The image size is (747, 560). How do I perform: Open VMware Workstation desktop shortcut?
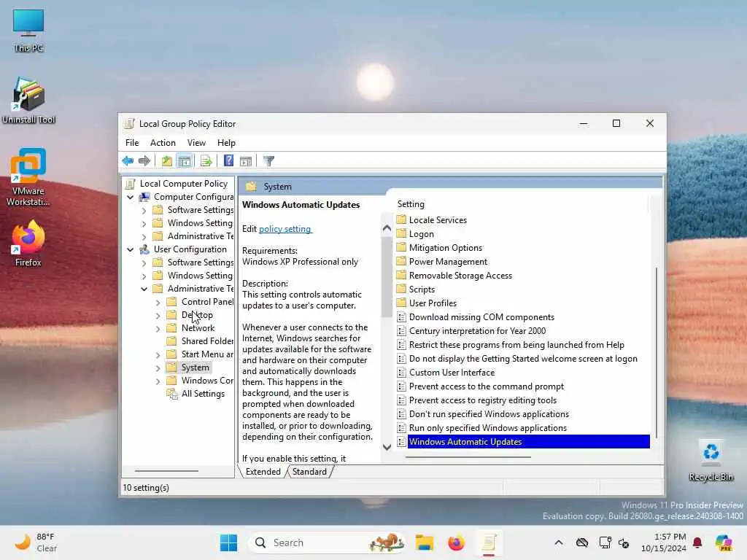(x=28, y=176)
